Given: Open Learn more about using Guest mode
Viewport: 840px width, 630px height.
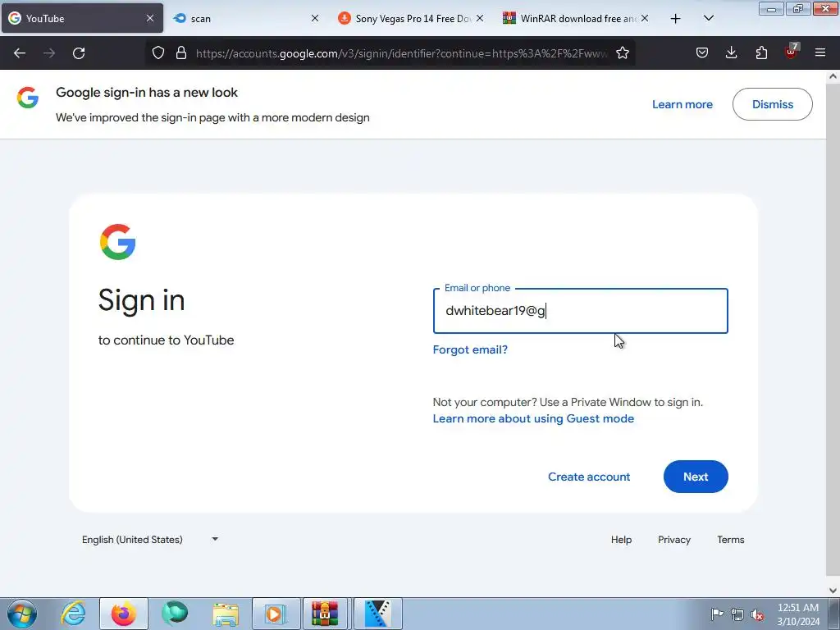Looking at the screenshot, I should (x=533, y=418).
